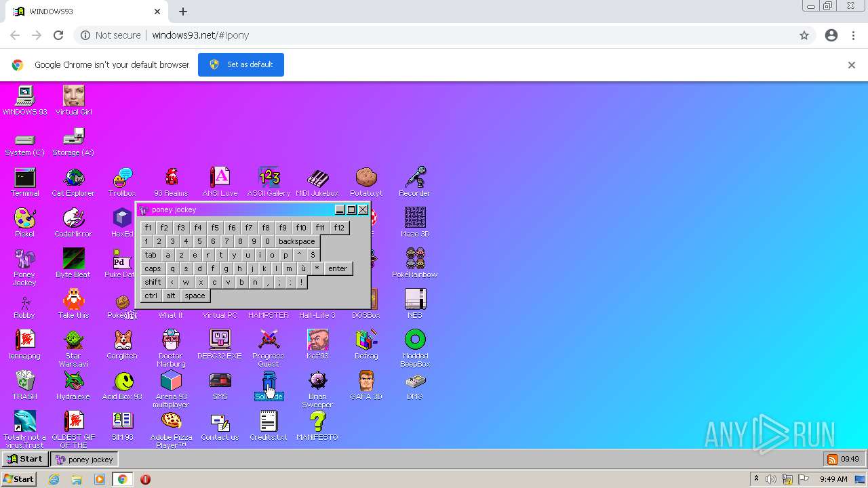Screen dimensions: 868x488
Task: Click f1 key in poney jockey
Action: click(x=148, y=228)
